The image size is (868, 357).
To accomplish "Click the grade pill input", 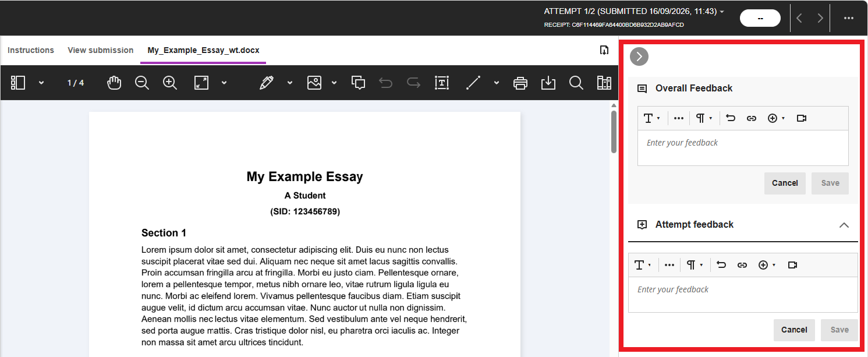I will (x=760, y=18).
